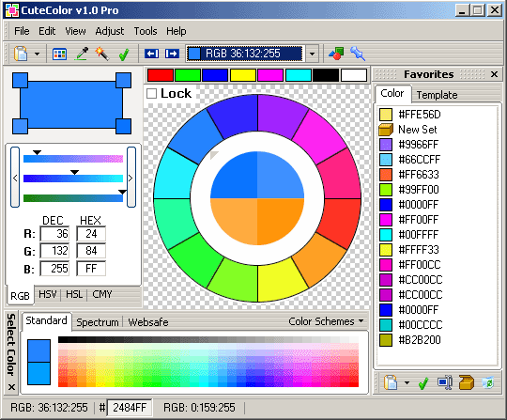The image size is (507, 420).
Task: Close the Favorites panel
Action: [x=494, y=74]
